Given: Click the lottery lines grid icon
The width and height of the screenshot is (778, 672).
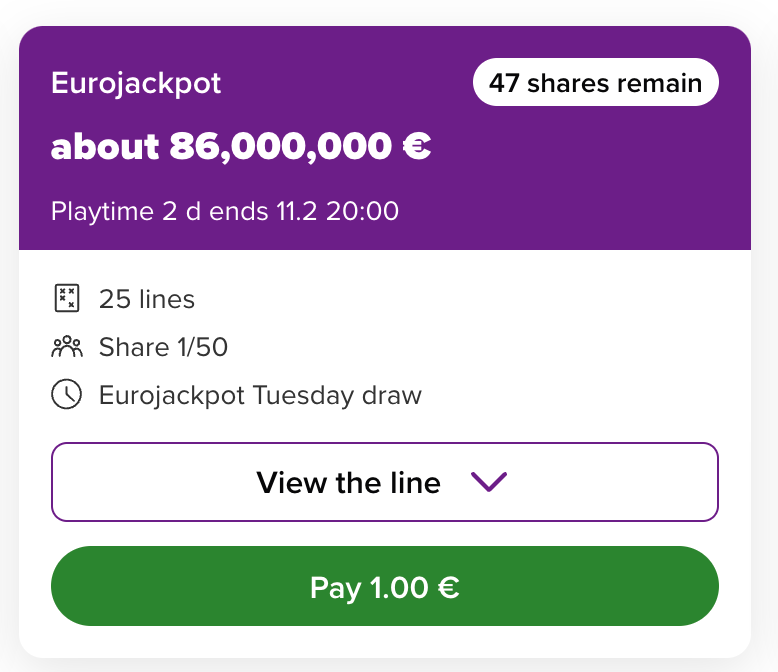Looking at the screenshot, I should (66, 299).
